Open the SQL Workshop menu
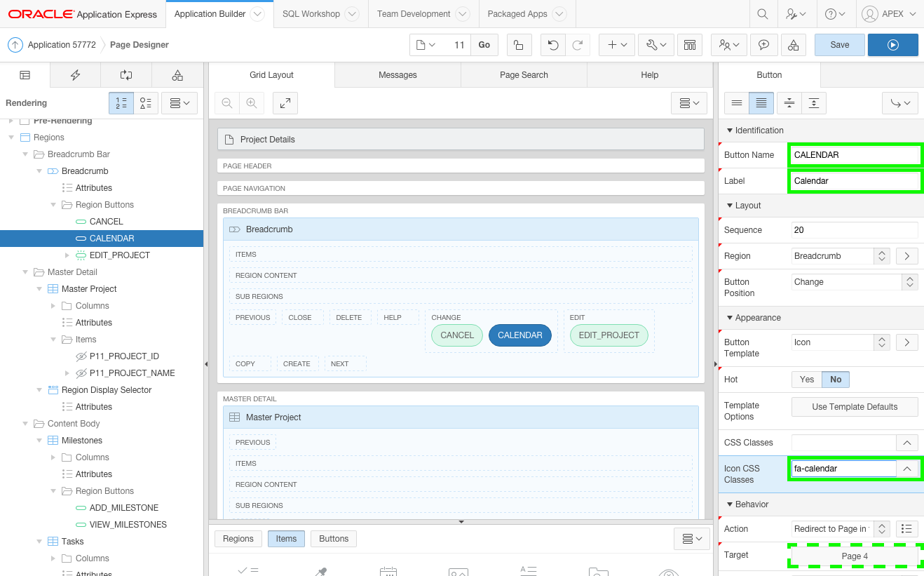Screen dimensions: 924x576 point(311,13)
